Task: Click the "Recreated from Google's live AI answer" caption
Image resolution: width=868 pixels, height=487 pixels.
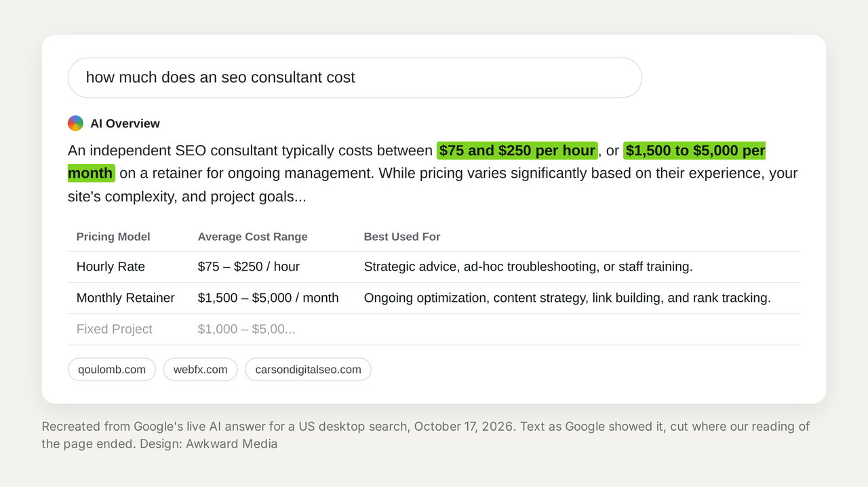Action: (x=426, y=435)
